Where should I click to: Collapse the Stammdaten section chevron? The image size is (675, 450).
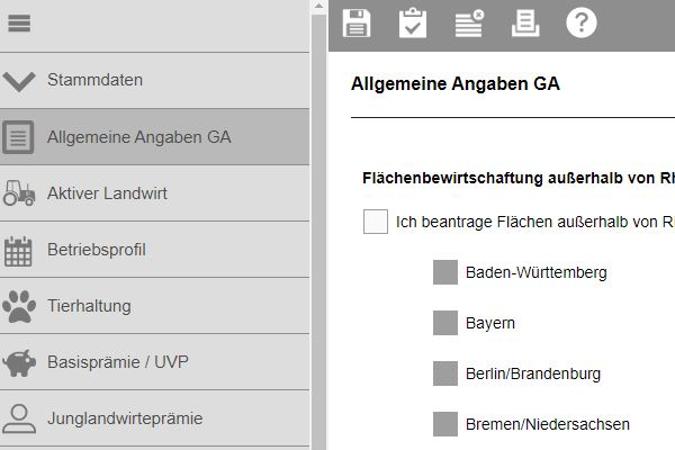pyautogui.click(x=19, y=81)
